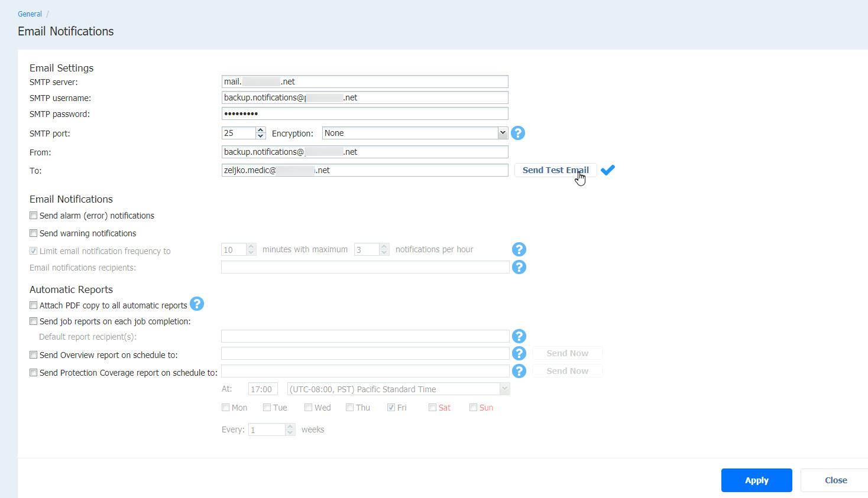Click Send Now for Overview report

pos(568,353)
